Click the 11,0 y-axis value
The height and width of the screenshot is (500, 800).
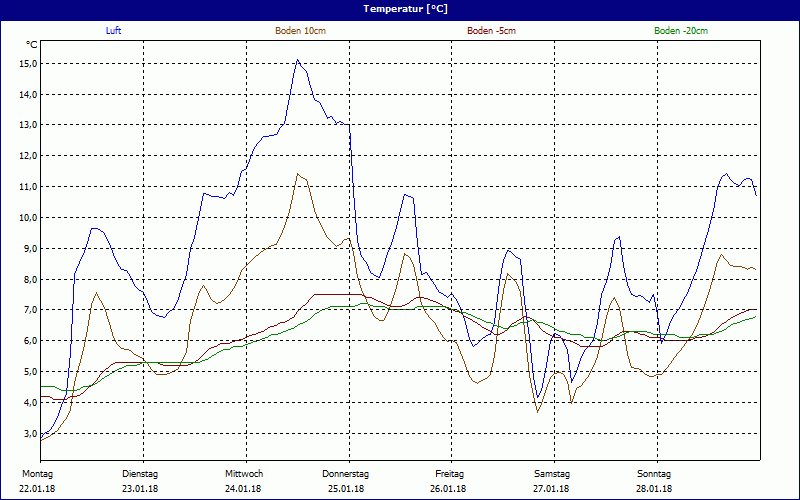coord(28,187)
